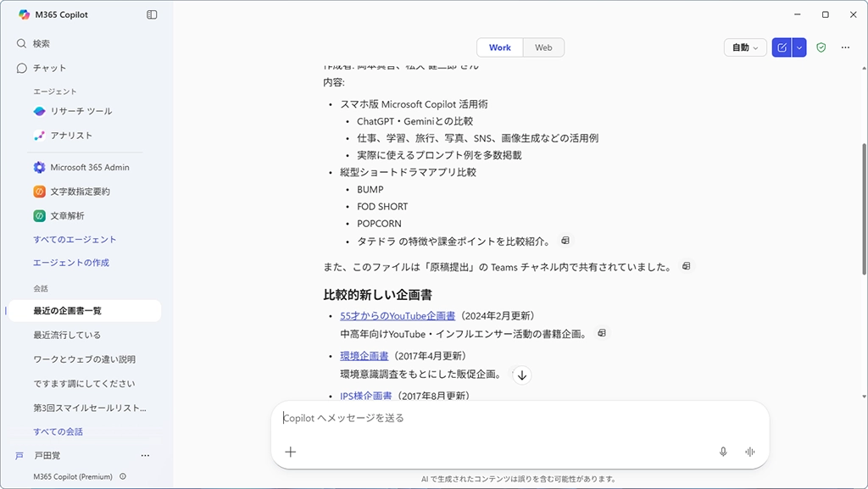The width and height of the screenshot is (868, 489).
Task: Maximize the M365 Copilot window
Action: [x=826, y=15]
